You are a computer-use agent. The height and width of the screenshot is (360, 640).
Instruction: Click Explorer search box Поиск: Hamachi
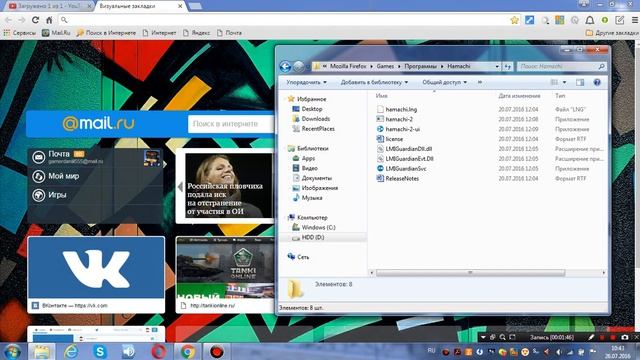coord(561,66)
